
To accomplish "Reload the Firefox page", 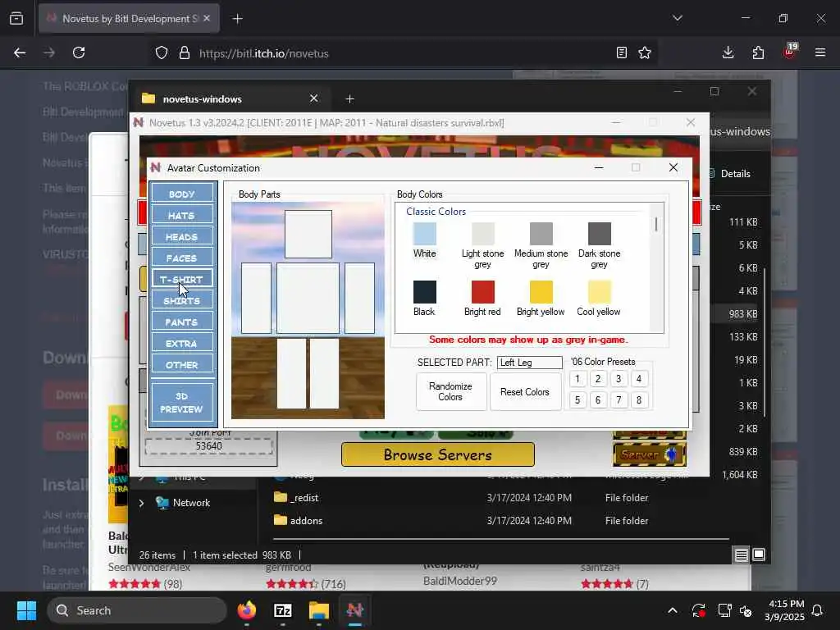I will (79, 52).
